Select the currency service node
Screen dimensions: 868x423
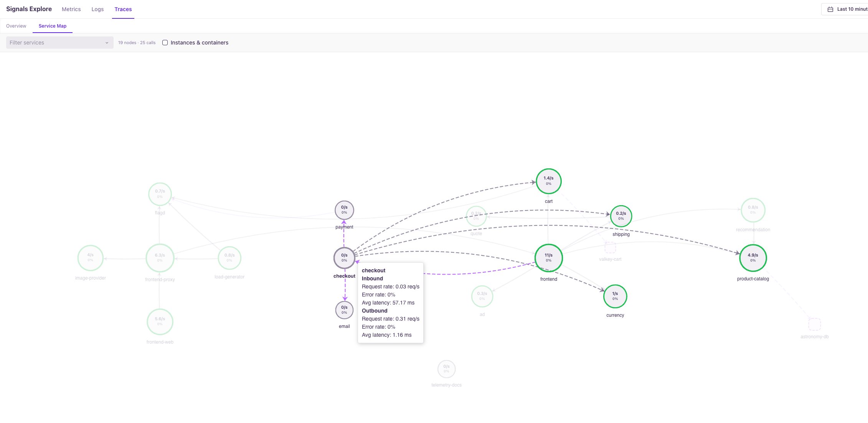point(615,296)
